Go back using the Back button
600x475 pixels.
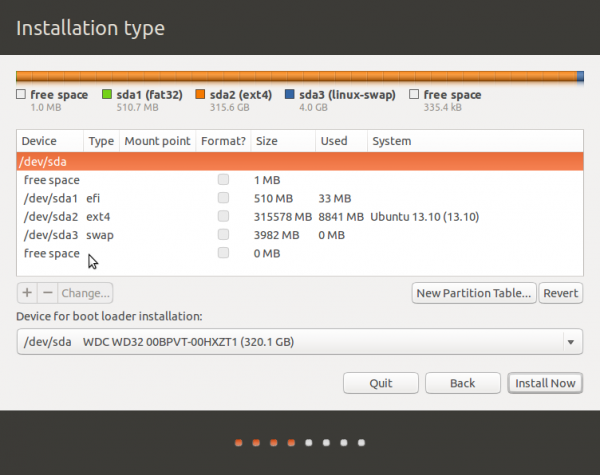pyautogui.click(x=462, y=383)
